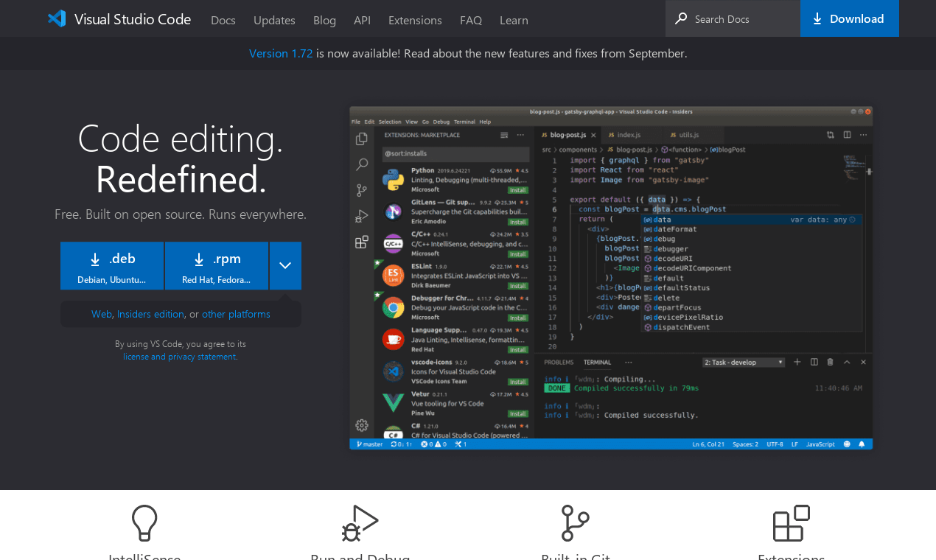
Task: Click the IntelliSense lightbulb icon
Action: 144,523
